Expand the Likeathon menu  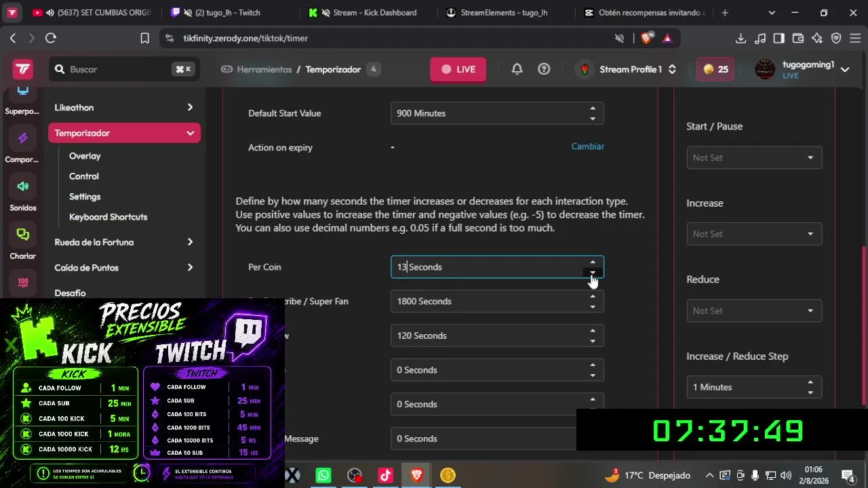click(124, 108)
